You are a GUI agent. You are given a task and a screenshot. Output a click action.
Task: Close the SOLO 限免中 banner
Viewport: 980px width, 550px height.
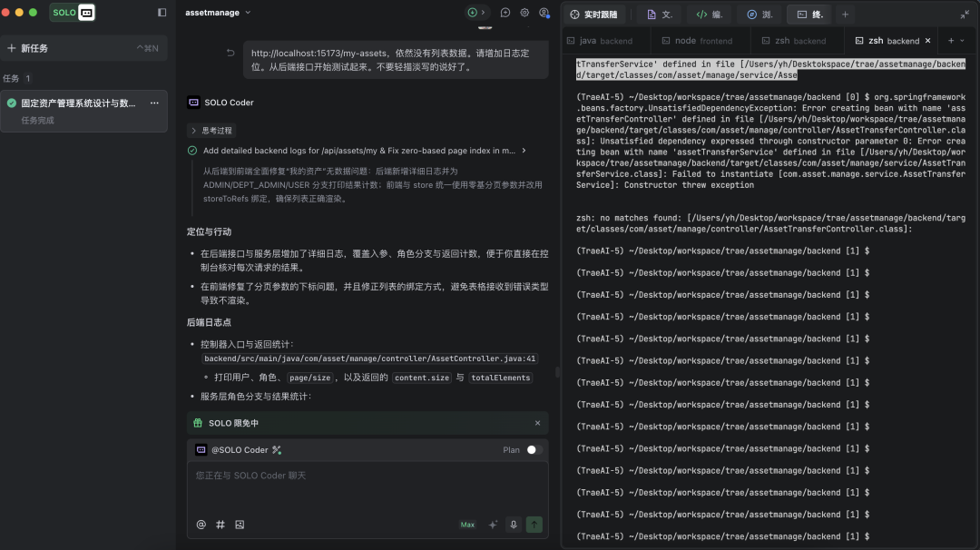tap(537, 423)
